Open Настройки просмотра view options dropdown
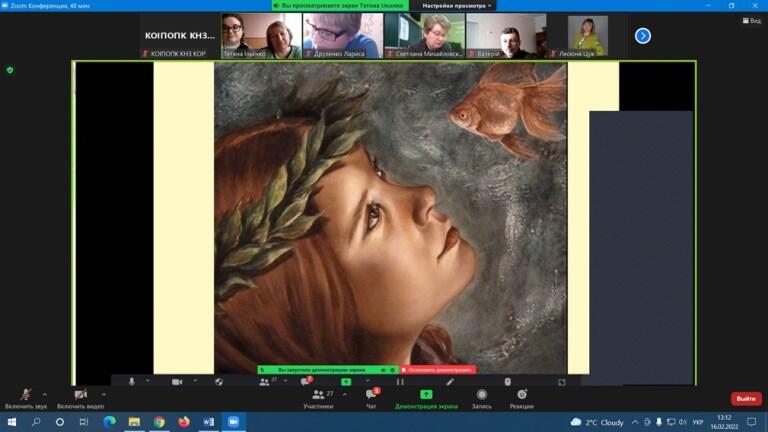 click(456, 5)
